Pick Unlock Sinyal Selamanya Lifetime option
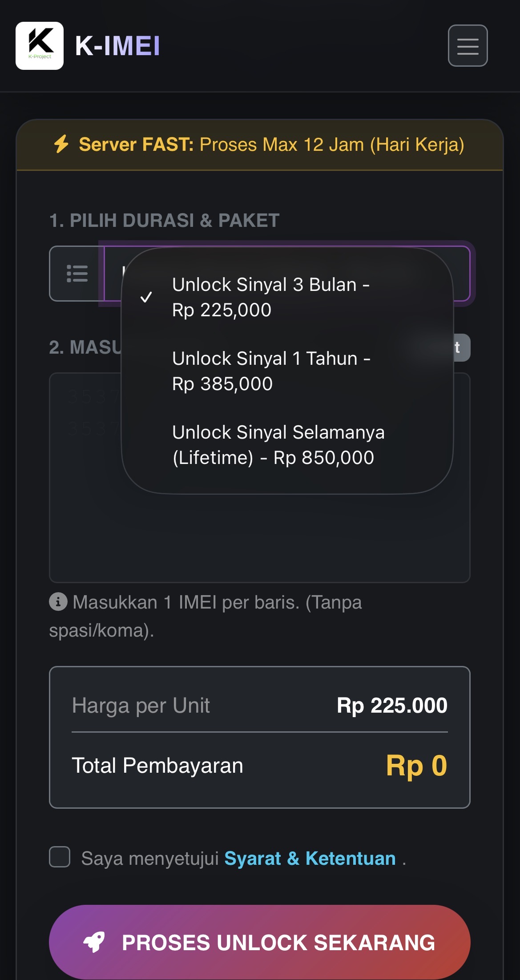 (278, 445)
